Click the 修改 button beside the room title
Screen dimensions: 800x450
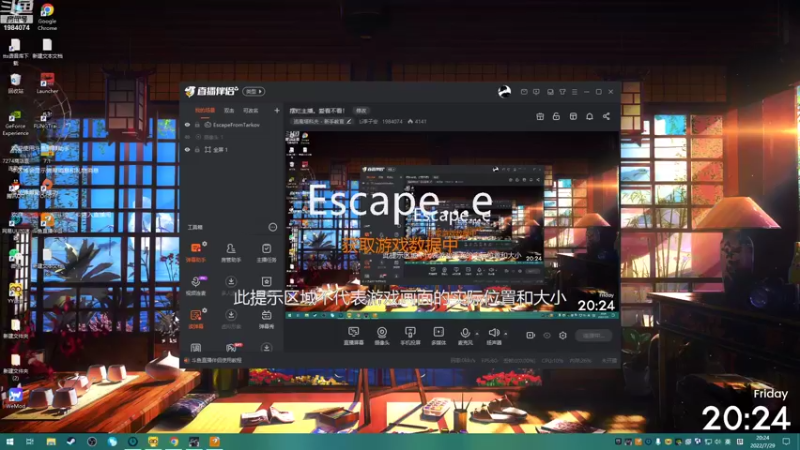(361, 110)
